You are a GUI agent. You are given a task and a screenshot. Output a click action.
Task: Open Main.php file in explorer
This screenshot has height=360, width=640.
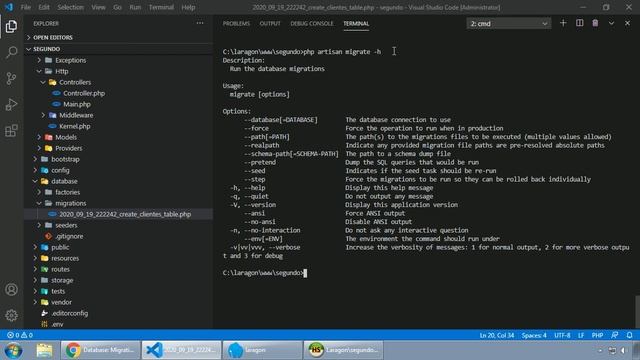click(77, 104)
